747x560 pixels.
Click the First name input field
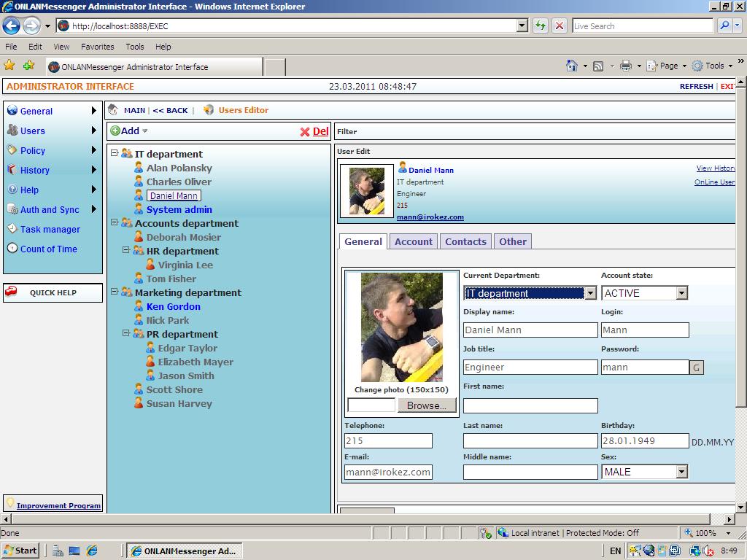[x=530, y=405]
